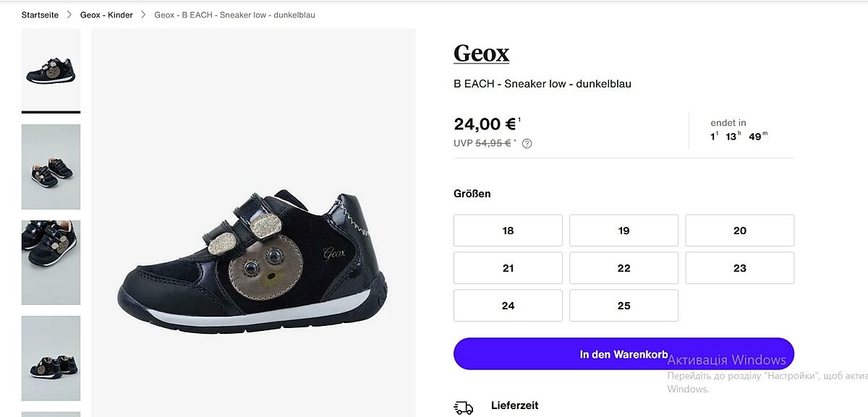This screenshot has height=417, width=868.
Task: Select size 20
Action: coord(739,231)
